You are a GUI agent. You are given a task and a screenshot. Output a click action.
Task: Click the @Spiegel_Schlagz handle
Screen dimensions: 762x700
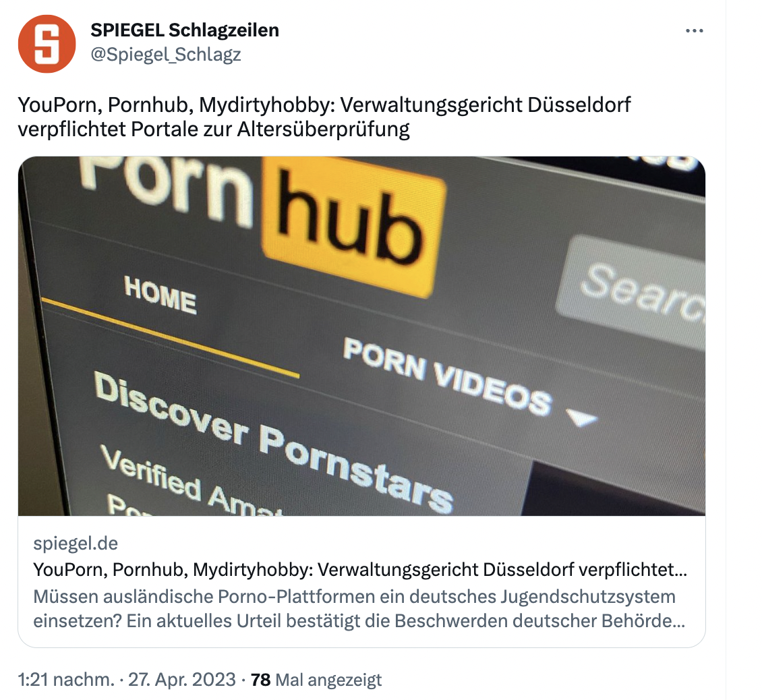click(x=166, y=55)
